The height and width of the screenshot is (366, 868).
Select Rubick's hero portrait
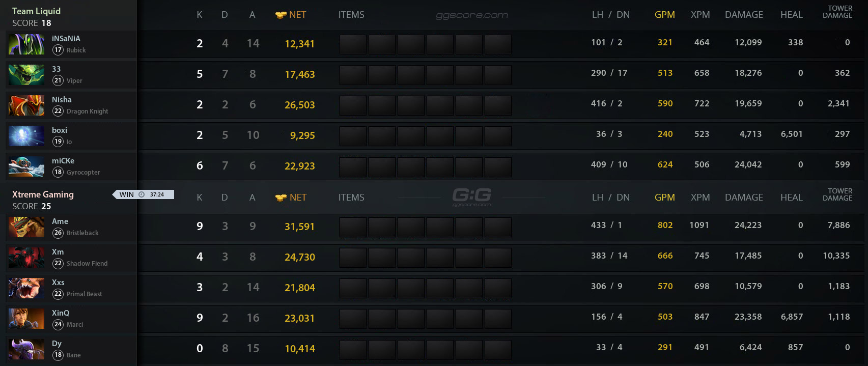(26, 44)
